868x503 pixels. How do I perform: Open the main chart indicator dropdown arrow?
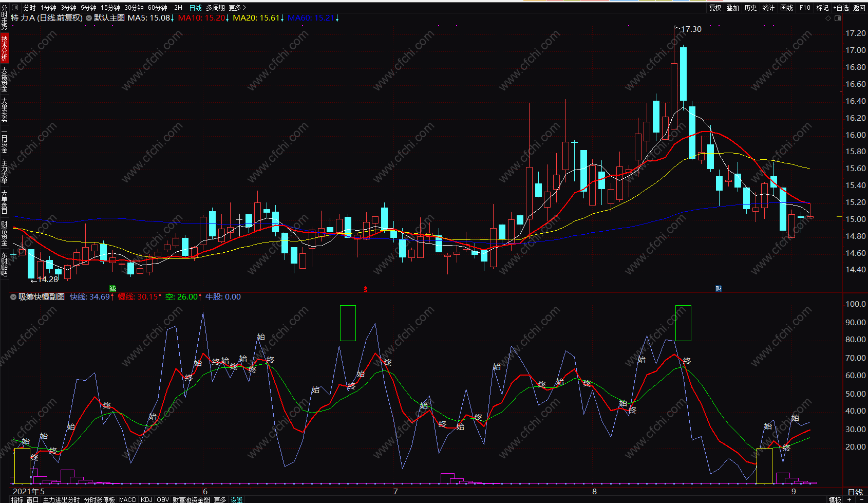(89, 18)
